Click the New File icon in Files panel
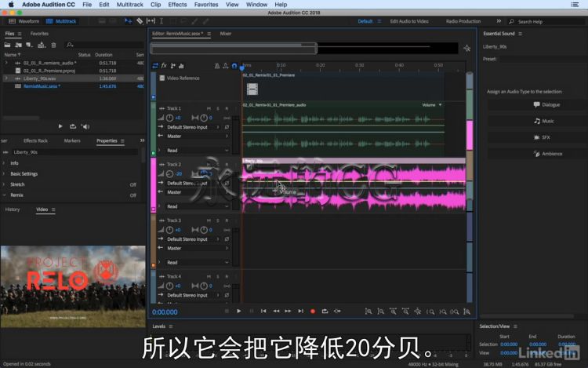Screen dimensions: 588x368 pos(29,45)
